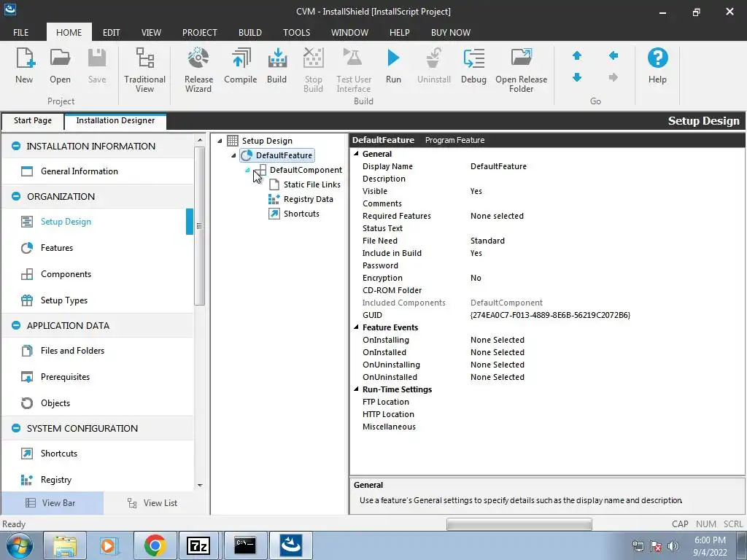Image resolution: width=747 pixels, height=560 pixels.
Task: Open the FILE menu
Action: tap(20, 32)
